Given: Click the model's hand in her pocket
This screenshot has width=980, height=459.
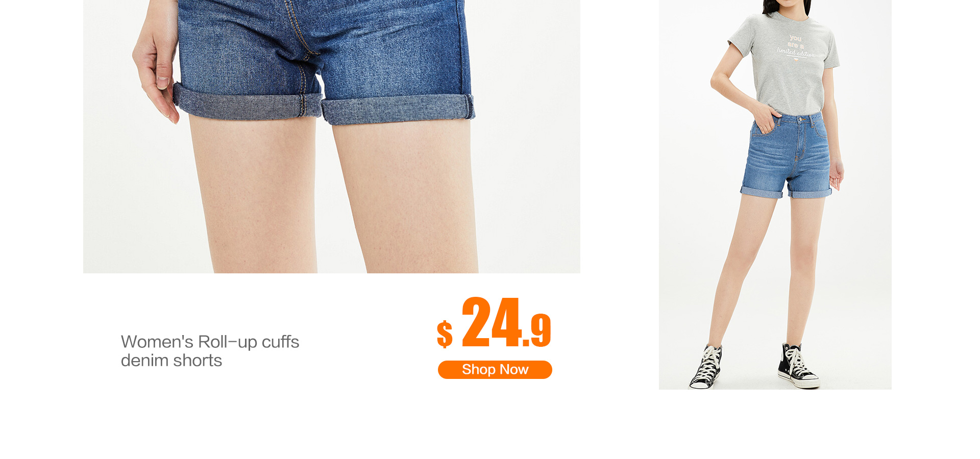Looking at the screenshot, I should click(x=766, y=120).
